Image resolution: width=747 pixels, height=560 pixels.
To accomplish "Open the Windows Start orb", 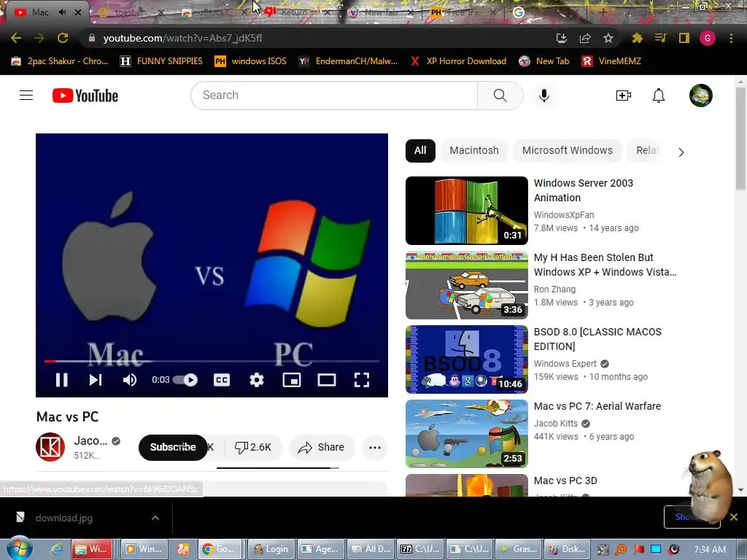I will tap(19, 548).
